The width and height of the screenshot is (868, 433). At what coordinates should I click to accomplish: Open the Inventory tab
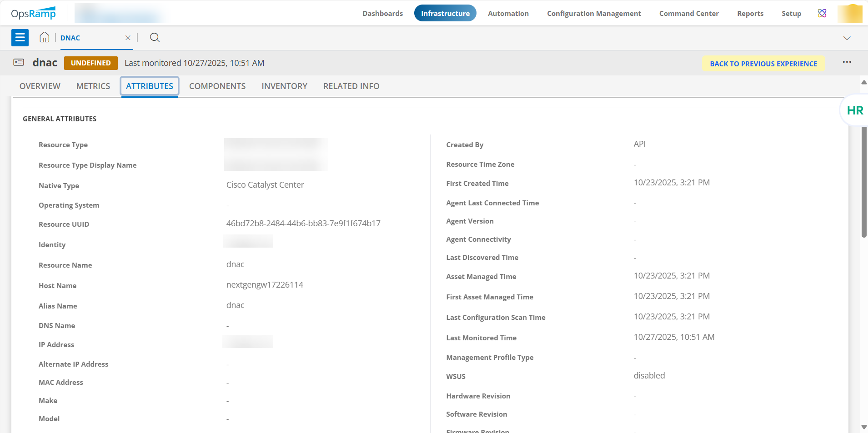[x=284, y=86]
